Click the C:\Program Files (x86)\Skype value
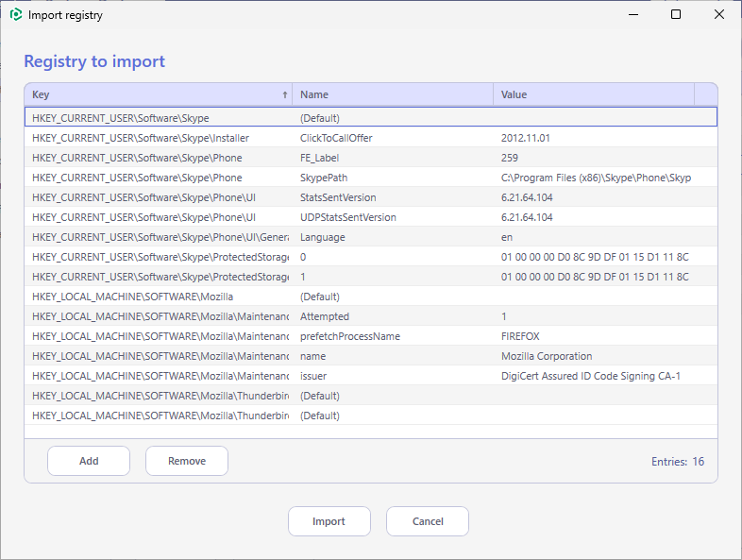The width and height of the screenshot is (742, 560). tap(596, 178)
